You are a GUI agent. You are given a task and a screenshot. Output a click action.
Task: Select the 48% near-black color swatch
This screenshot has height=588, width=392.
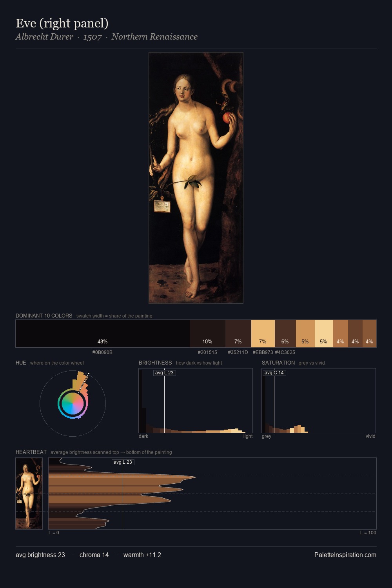103,334
